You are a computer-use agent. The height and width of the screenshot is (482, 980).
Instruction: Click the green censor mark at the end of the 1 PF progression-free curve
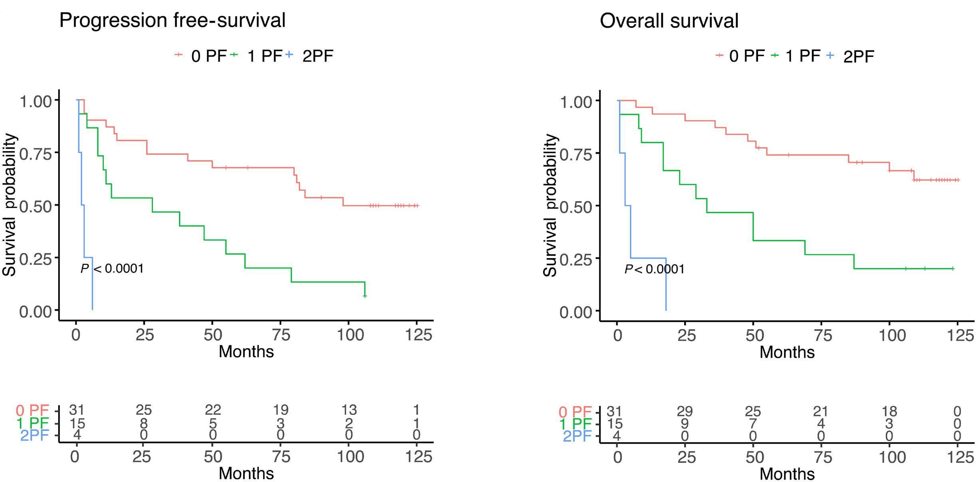point(365,296)
